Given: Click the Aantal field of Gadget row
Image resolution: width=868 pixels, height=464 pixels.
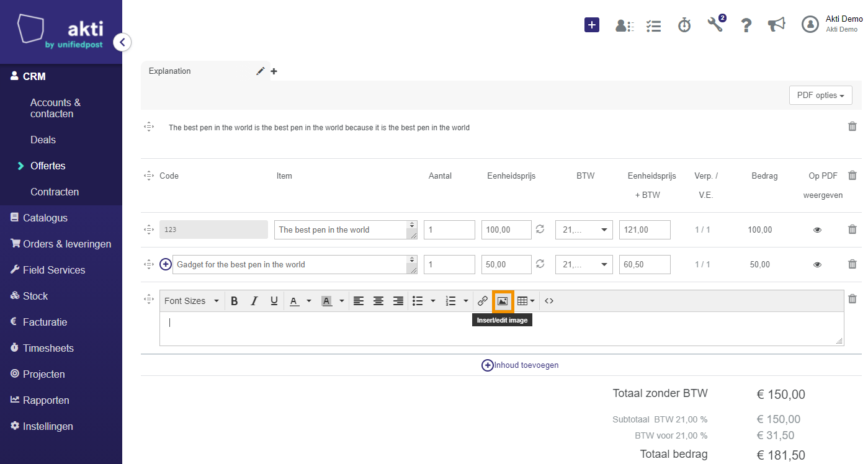Looking at the screenshot, I should (449, 264).
